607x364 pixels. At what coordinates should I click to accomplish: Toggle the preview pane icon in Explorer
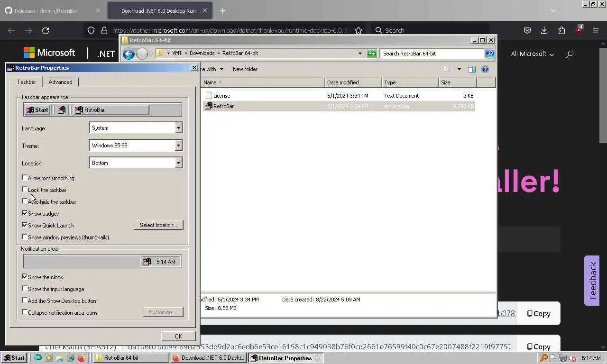[x=472, y=69]
